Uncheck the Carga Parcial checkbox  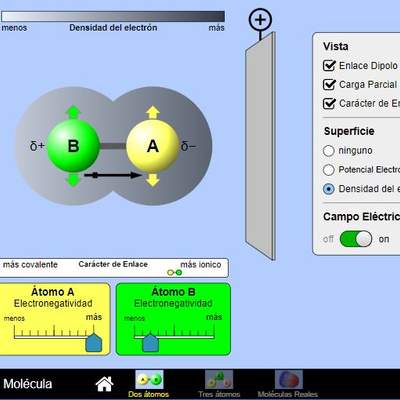click(x=329, y=84)
